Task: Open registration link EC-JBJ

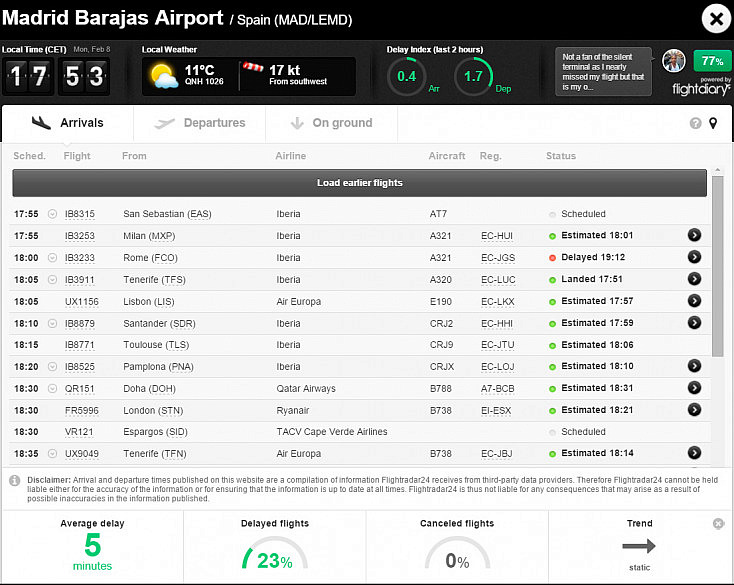Action: (497, 453)
